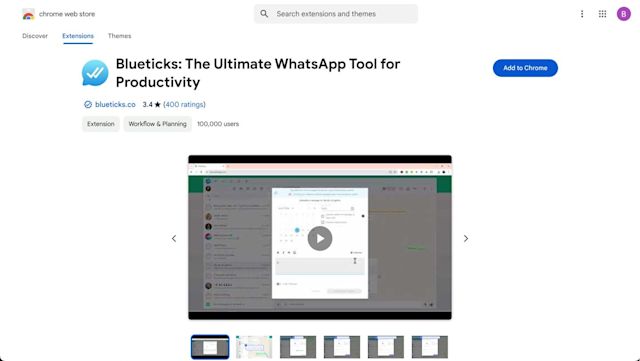Click the 3.4 star rating value
The image size is (640, 361).
pyautogui.click(x=151, y=105)
